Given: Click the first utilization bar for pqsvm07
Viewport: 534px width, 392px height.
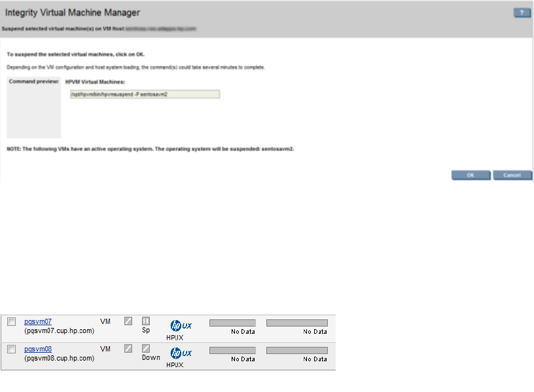Looking at the screenshot, I should coord(232,323).
